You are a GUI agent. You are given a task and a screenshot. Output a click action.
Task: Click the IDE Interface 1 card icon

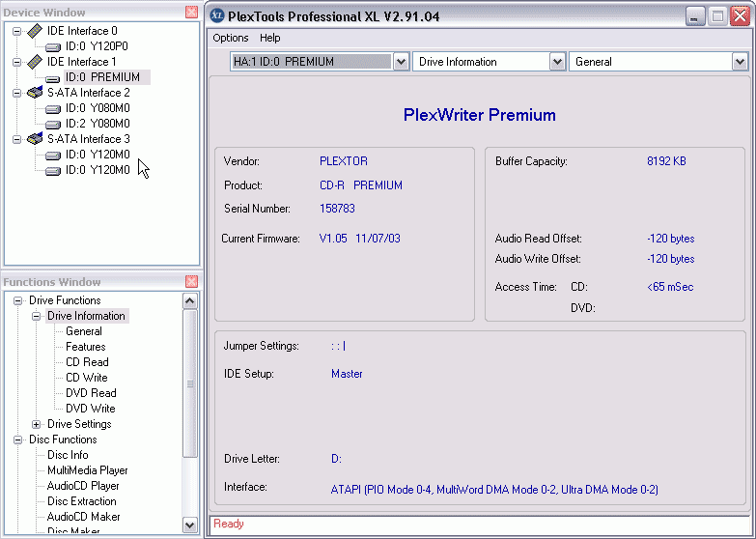click(35, 62)
